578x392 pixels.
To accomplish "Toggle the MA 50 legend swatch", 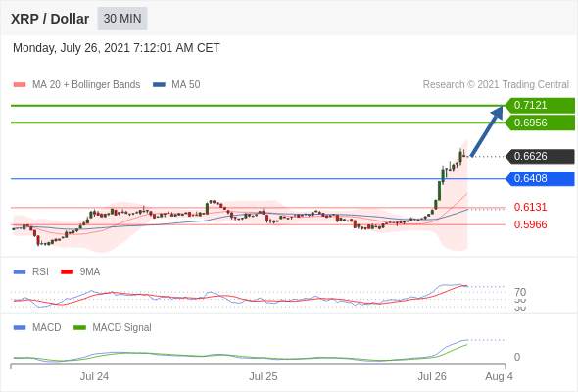I will point(159,85).
